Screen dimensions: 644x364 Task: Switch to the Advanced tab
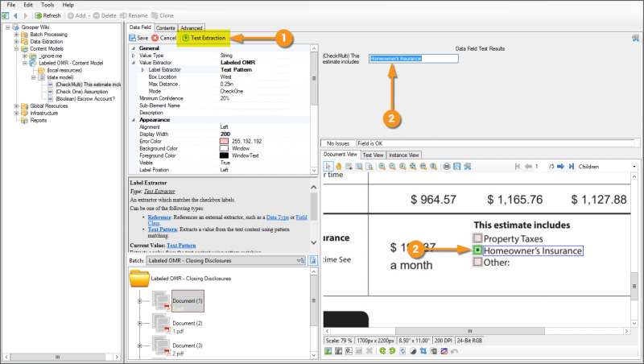click(x=192, y=28)
